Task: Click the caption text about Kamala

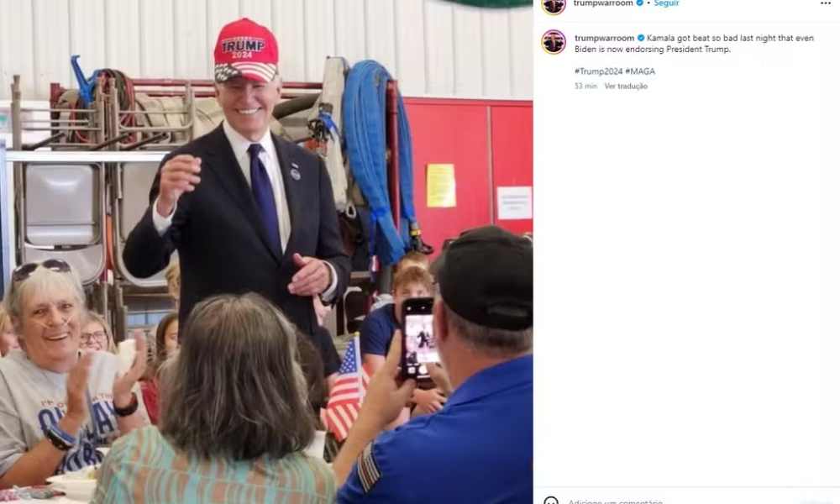Action: click(695, 44)
